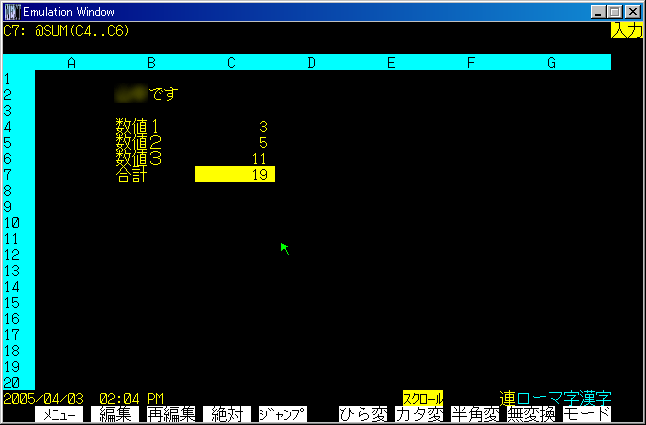Click the 入力 mode indicator
Image resolution: width=646 pixels, height=425 pixels.
click(x=627, y=30)
